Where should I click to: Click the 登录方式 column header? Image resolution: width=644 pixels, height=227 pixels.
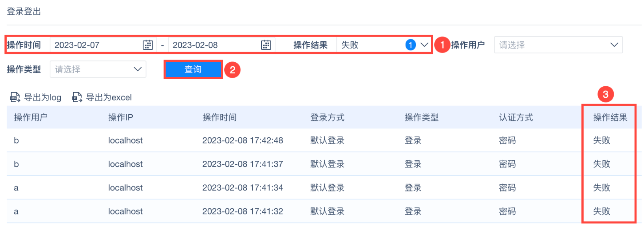click(327, 117)
